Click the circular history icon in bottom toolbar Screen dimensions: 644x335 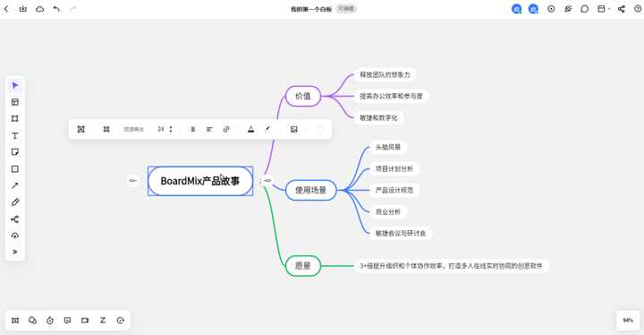coord(121,320)
